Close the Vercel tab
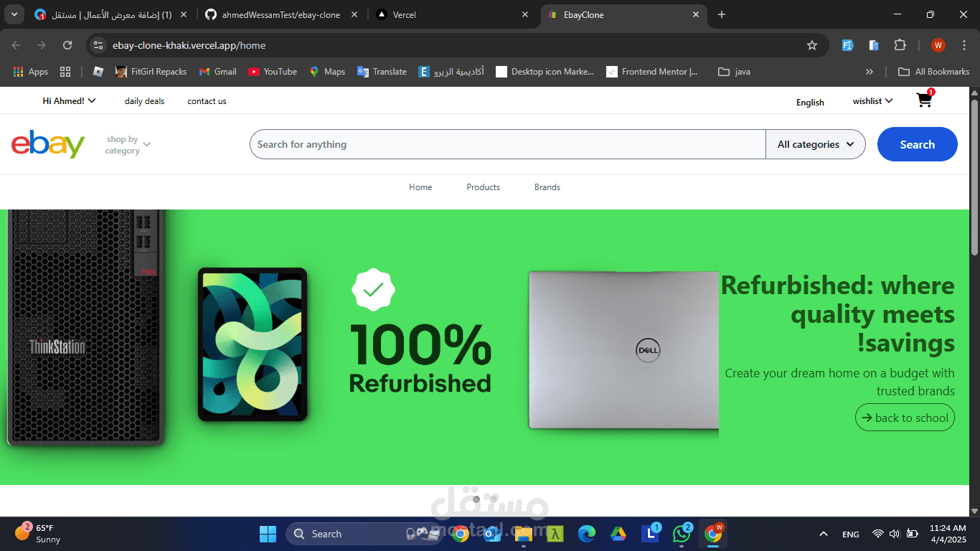The width and height of the screenshot is (980, 551). click(x=525, y=14)
